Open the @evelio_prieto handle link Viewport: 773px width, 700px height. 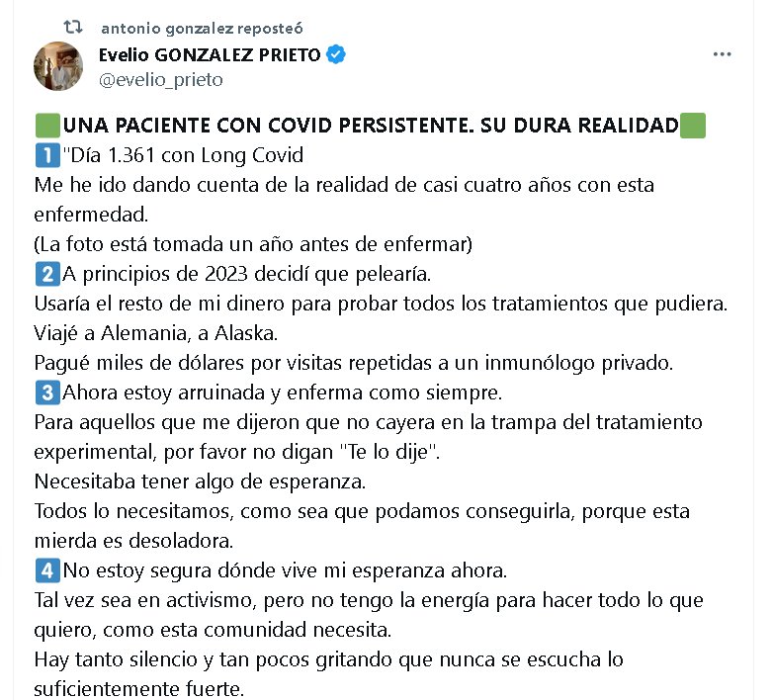pyautogui.click(x=161, y=80)
